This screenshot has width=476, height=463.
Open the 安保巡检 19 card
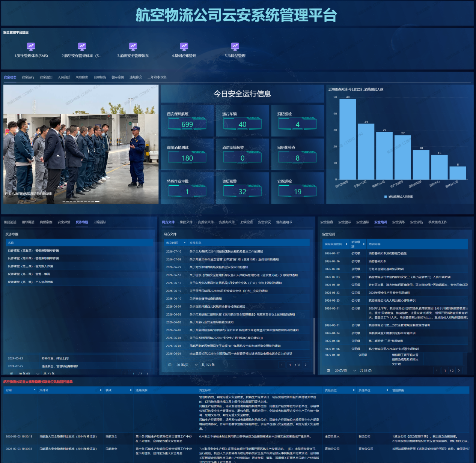(x=298, y=188)
